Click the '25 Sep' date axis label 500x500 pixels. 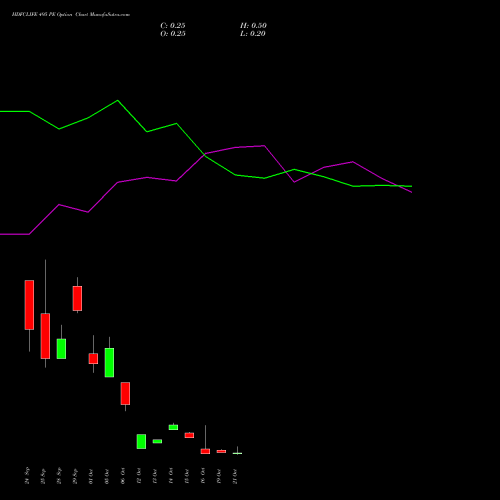pyautogui.click(x=43, y=476)
